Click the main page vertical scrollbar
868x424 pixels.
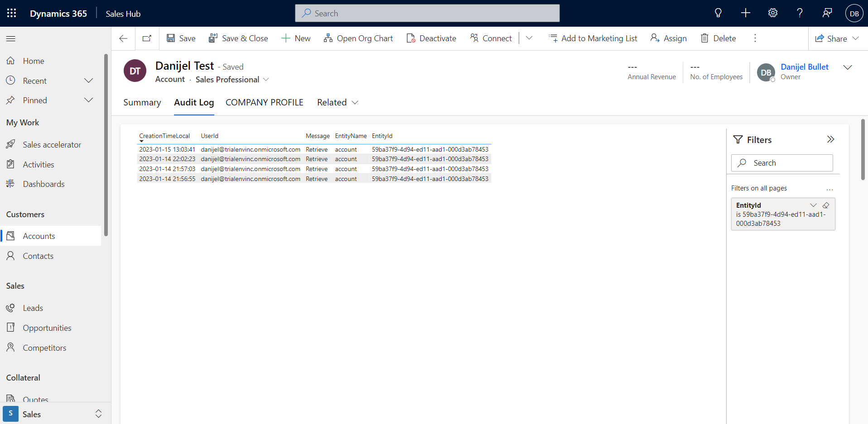click(863, 150)
